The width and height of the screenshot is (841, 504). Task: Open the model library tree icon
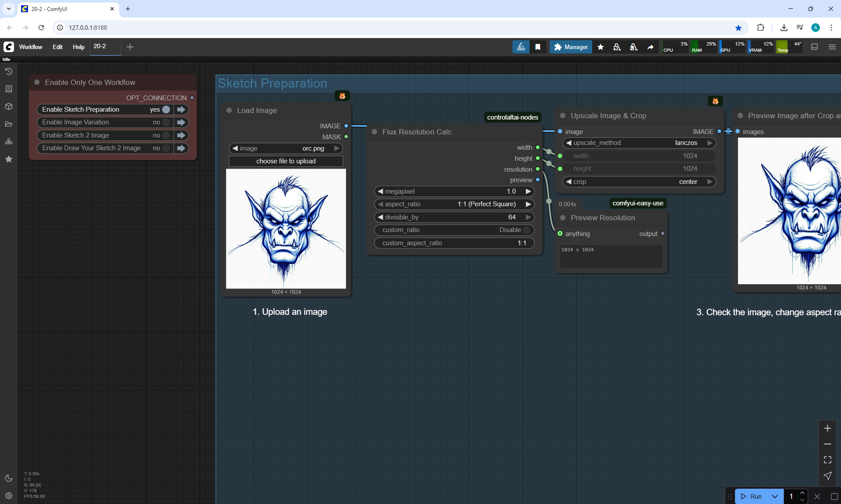(x=8, y=141)
